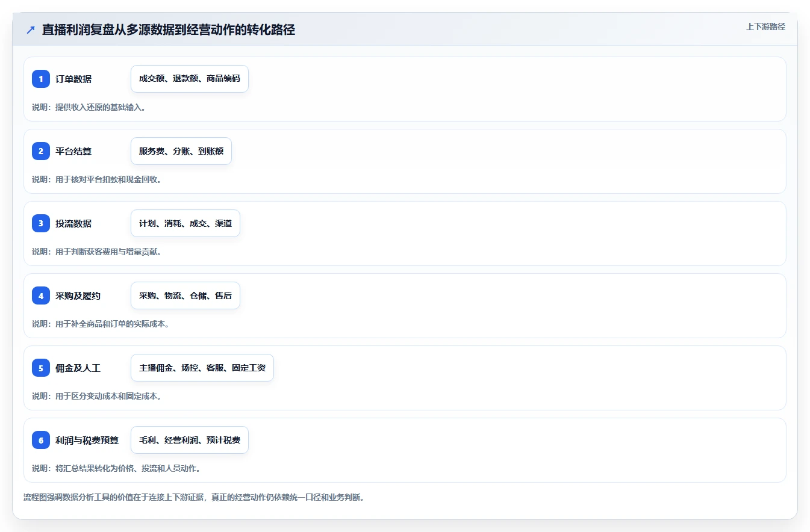Click the step 5 number badge
Viewport: 810px width, 532px height.
(x=41, y=368)
